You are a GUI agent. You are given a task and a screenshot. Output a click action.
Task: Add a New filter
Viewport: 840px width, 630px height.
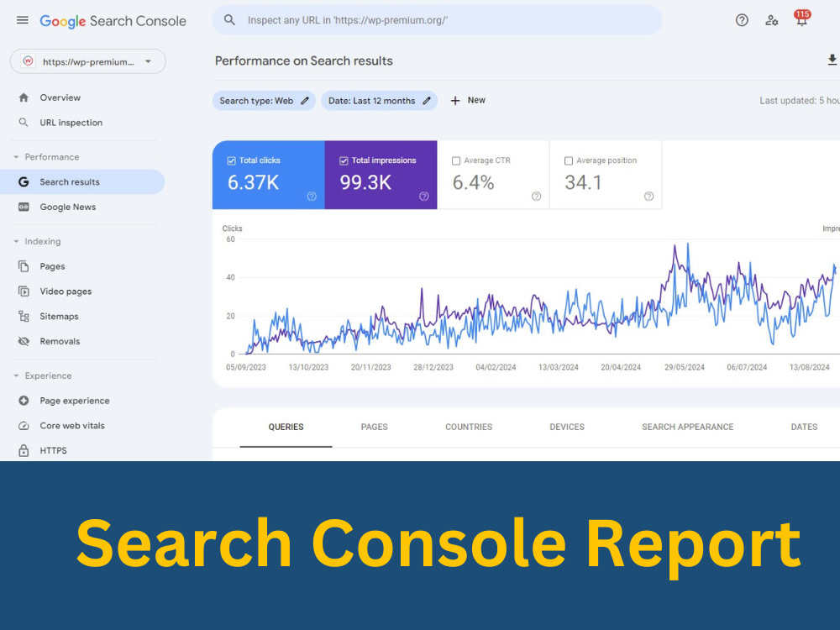pos(468,101)
